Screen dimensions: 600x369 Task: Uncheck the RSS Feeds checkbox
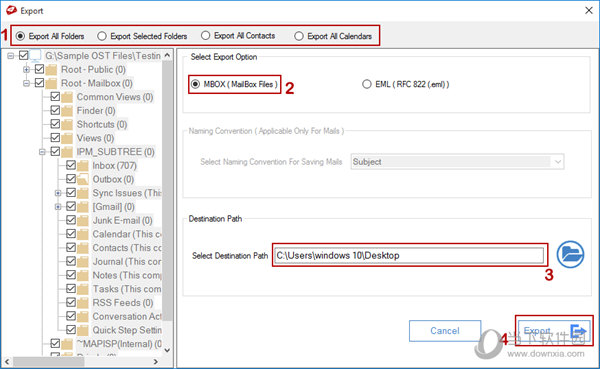(x=71, y=302)
